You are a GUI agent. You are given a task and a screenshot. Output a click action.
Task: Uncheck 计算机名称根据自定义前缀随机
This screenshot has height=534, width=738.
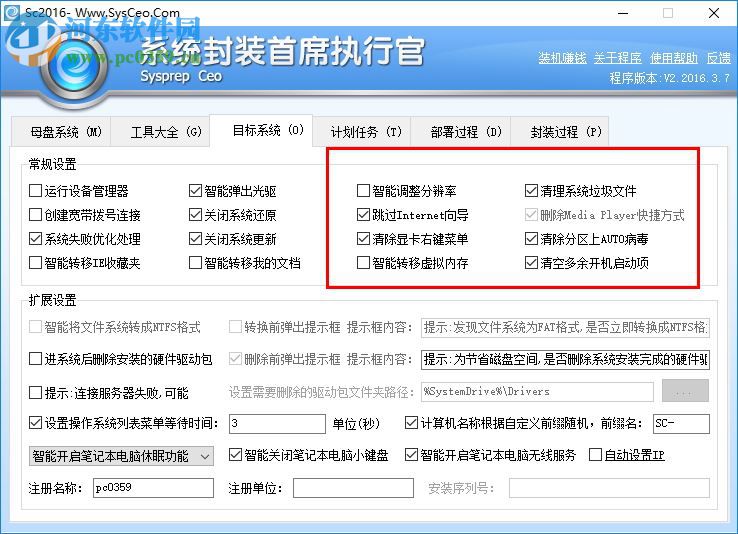[x=411, y=423]
